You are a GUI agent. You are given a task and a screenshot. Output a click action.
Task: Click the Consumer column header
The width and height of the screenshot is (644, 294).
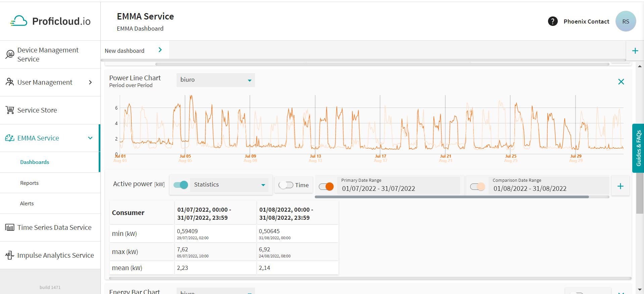coord(142,213)
